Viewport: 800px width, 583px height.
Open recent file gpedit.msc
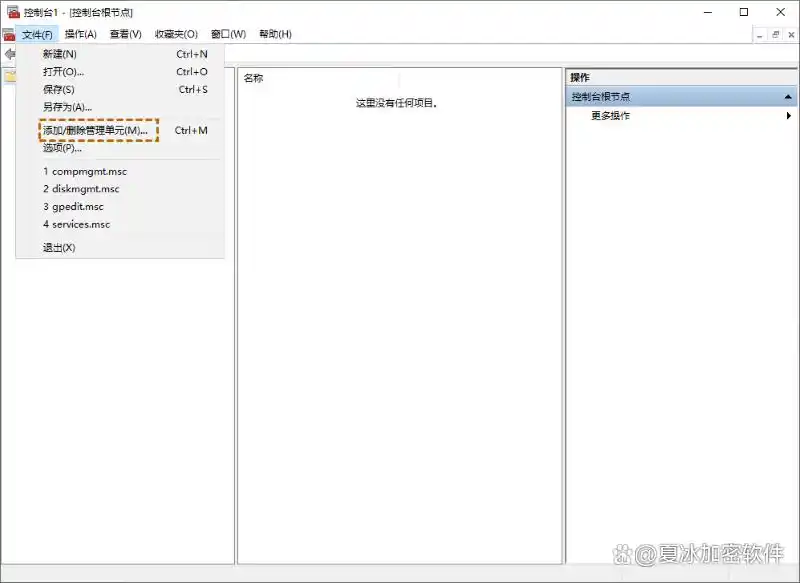(x=72, y=206)
